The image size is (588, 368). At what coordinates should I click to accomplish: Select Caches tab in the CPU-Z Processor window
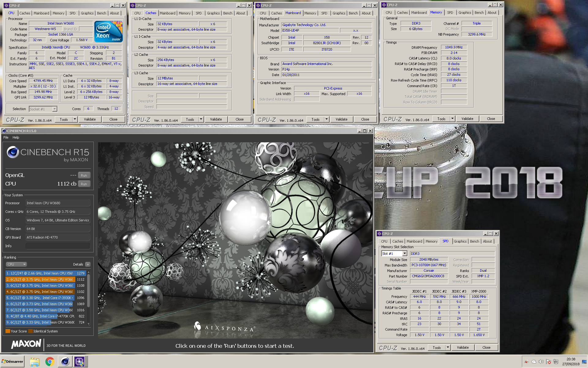[25, 13]
